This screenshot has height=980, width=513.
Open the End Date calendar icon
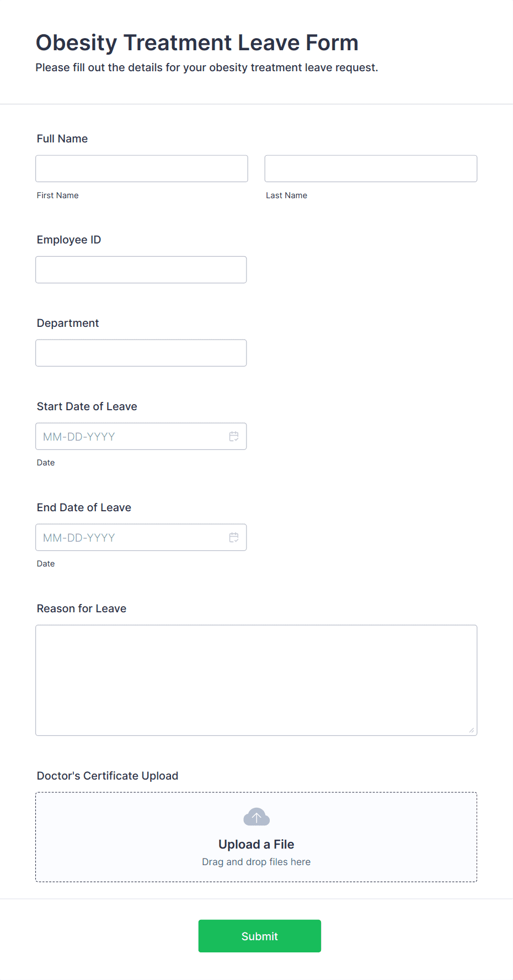click(x=234, y=538)
